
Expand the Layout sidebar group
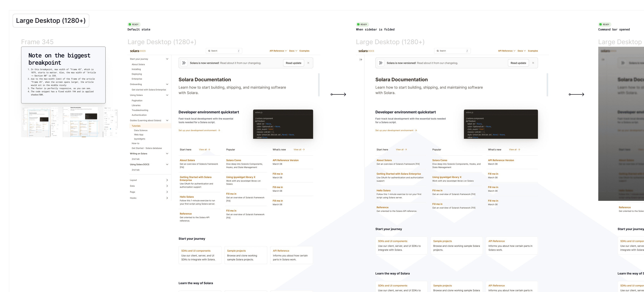[x=167, y=180]
